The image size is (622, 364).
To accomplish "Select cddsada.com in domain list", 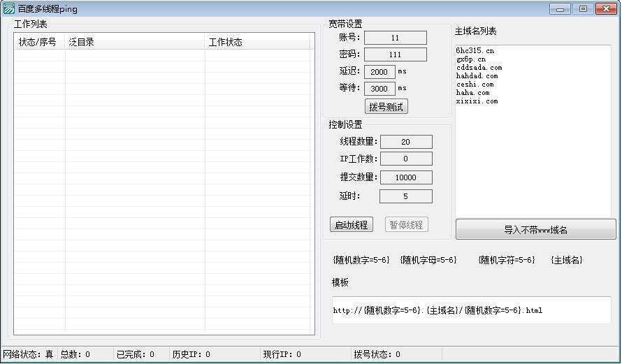I will point(479,67).
